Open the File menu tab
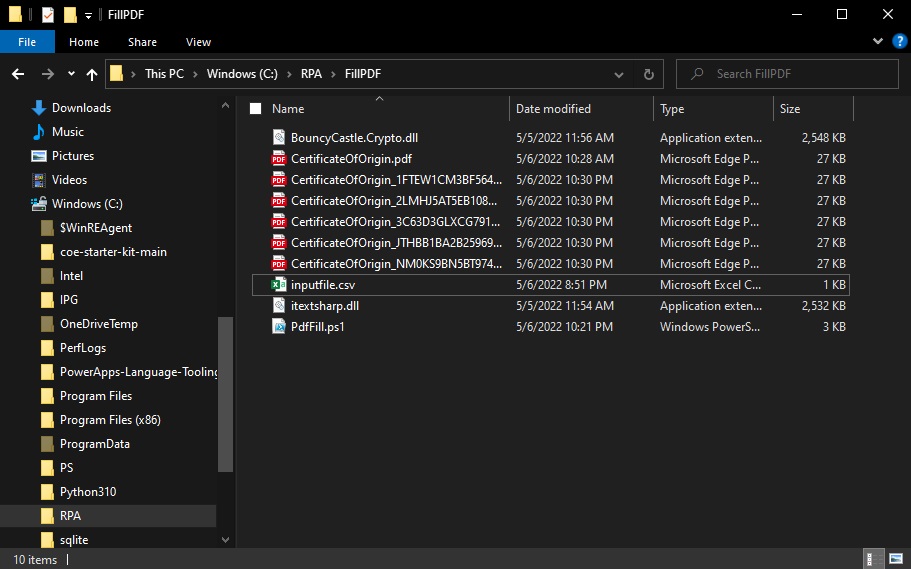Image resolution: width=911 pixels, height=569 pixels. tap(27, 42)
